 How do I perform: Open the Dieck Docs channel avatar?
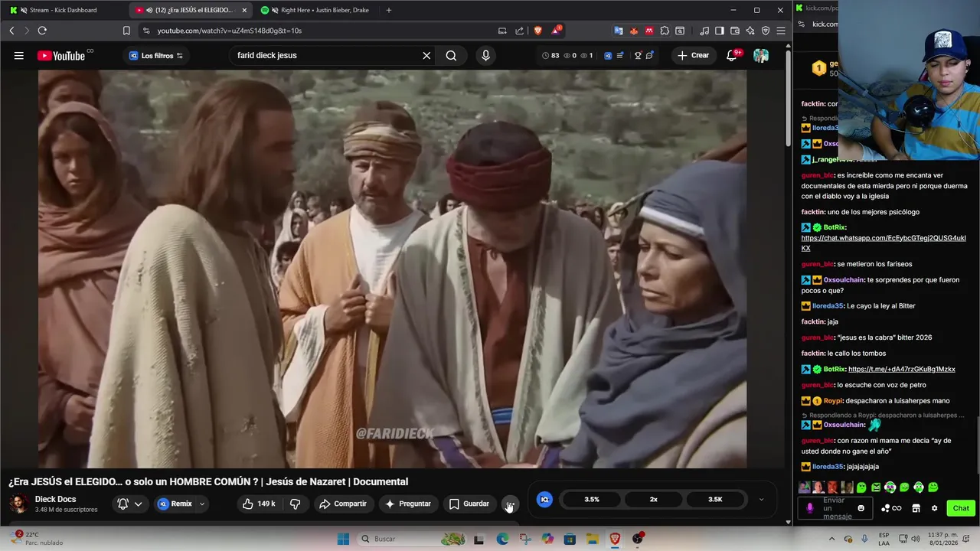19,504
